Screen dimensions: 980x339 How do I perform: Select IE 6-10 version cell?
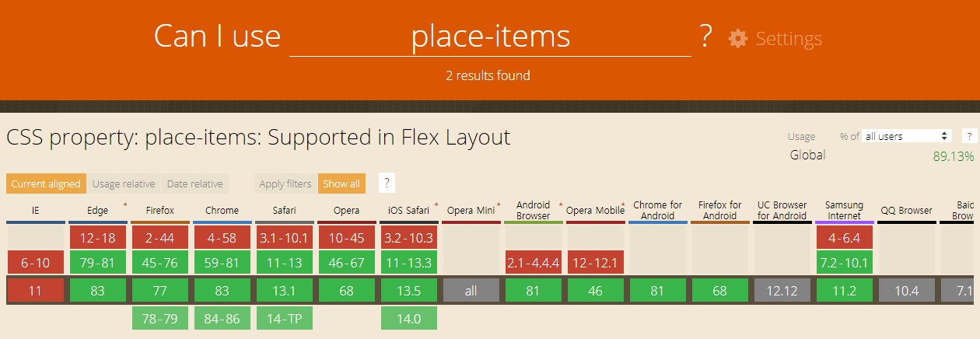35,263
